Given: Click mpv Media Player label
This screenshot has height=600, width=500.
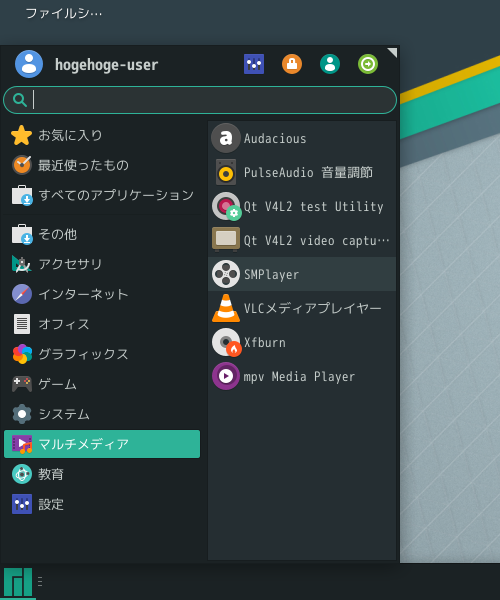Looking at the screenshot, I should 300,377.
